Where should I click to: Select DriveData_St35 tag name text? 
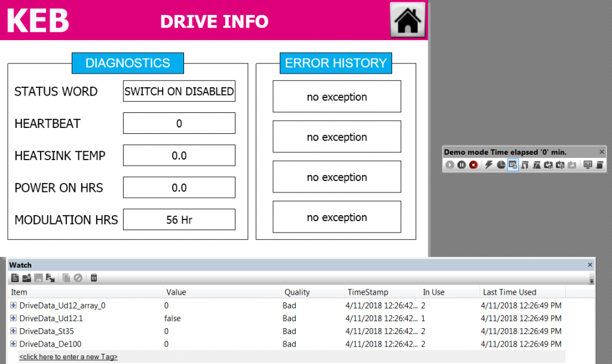(x=47, y=331)
